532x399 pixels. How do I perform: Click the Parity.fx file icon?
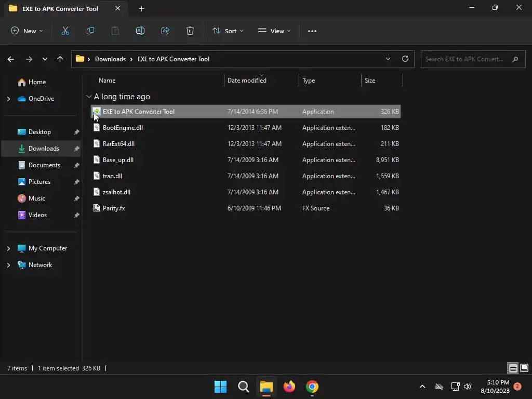(x=97, y=208)
